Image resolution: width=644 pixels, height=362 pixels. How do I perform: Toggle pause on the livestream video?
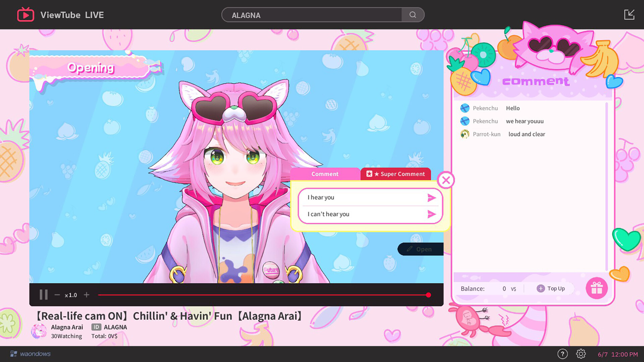(43, 295)
